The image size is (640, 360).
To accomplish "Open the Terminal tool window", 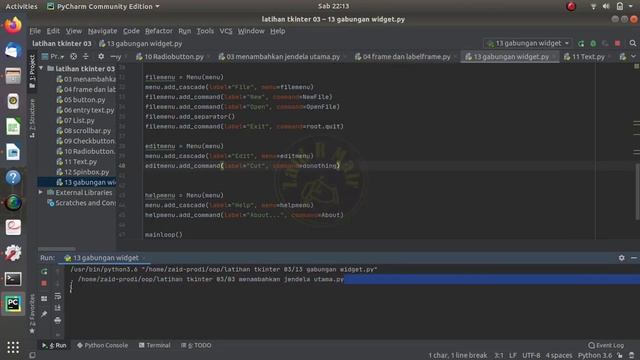I will point(154,345).
